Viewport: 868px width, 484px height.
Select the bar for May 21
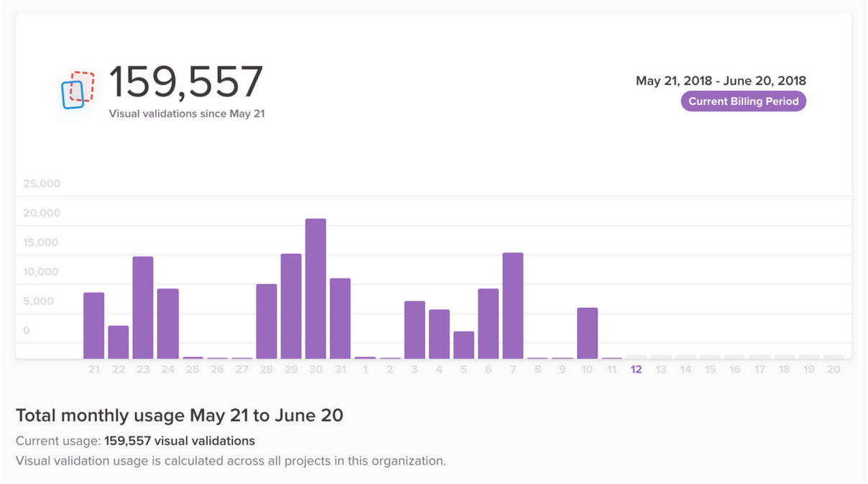94,326
